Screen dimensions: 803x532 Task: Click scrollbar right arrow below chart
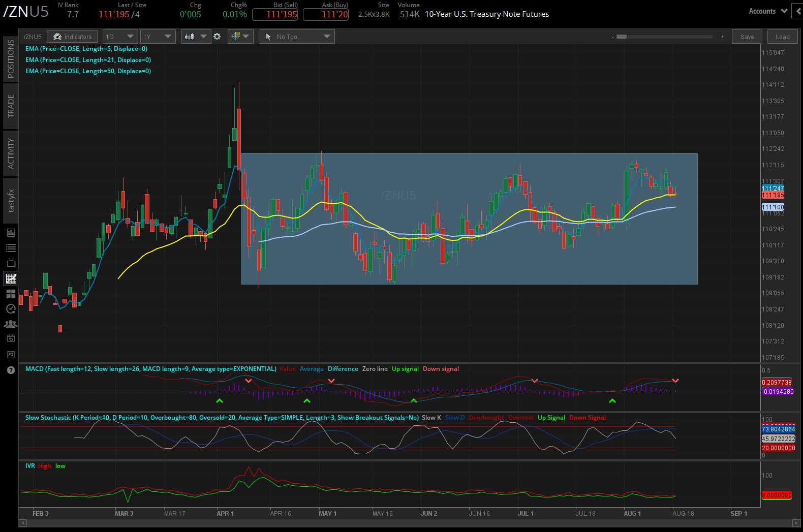tap(795, 523)
